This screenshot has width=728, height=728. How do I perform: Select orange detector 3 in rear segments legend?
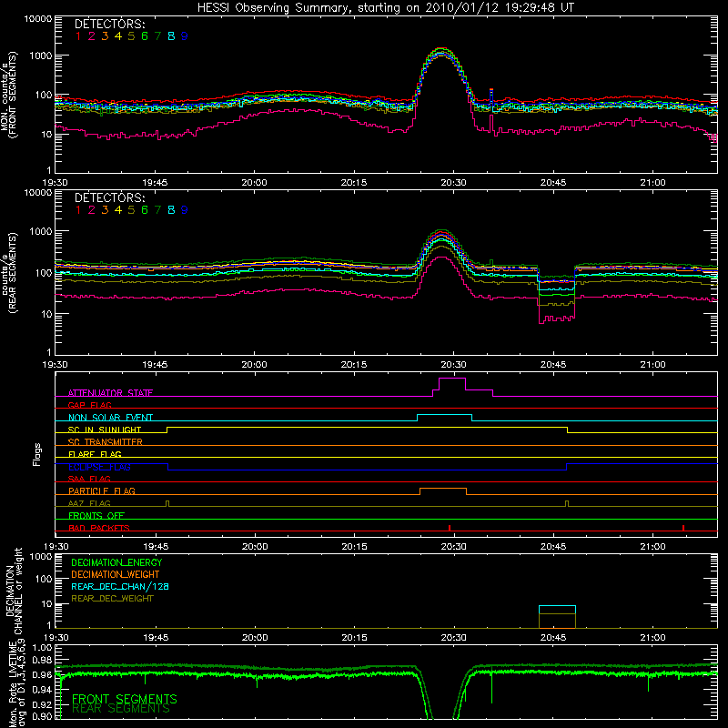point(105,210)
